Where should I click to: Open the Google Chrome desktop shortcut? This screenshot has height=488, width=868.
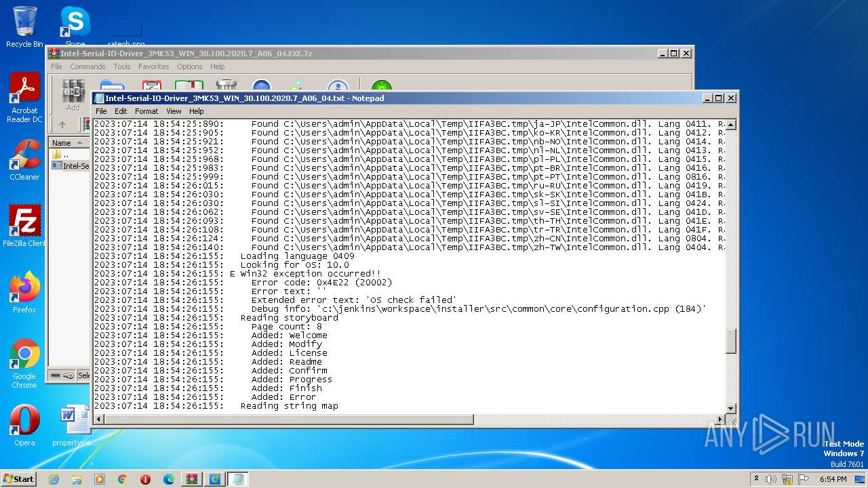[24, 363]
